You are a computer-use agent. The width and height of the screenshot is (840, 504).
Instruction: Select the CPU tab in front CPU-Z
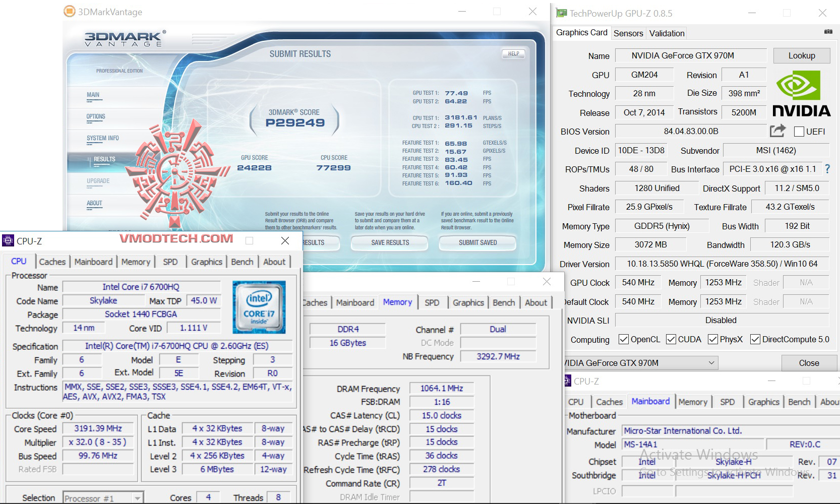[x=19, y=261]
